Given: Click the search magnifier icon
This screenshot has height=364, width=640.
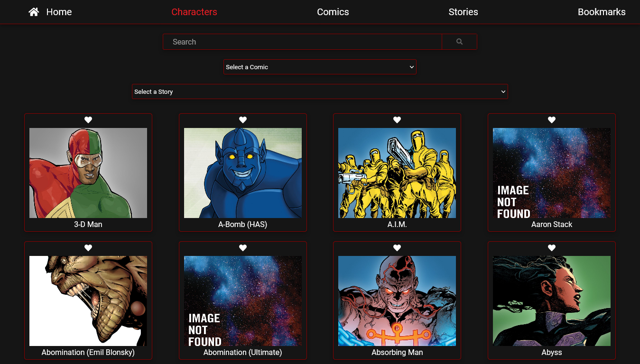Looking at the screenshot, I should click(459, 42).
